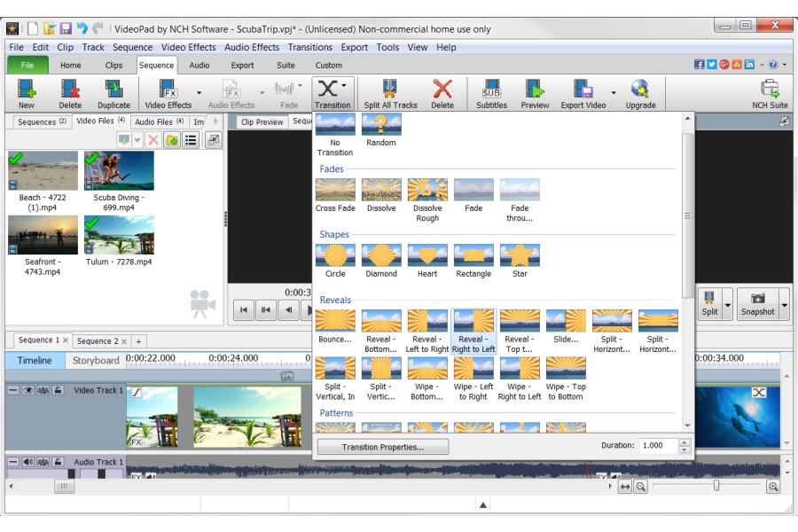Toggle Video Track 1 visibility eye
Image resolution: width=798 pixels, height=532 pixels.
(x=28, y=390)
